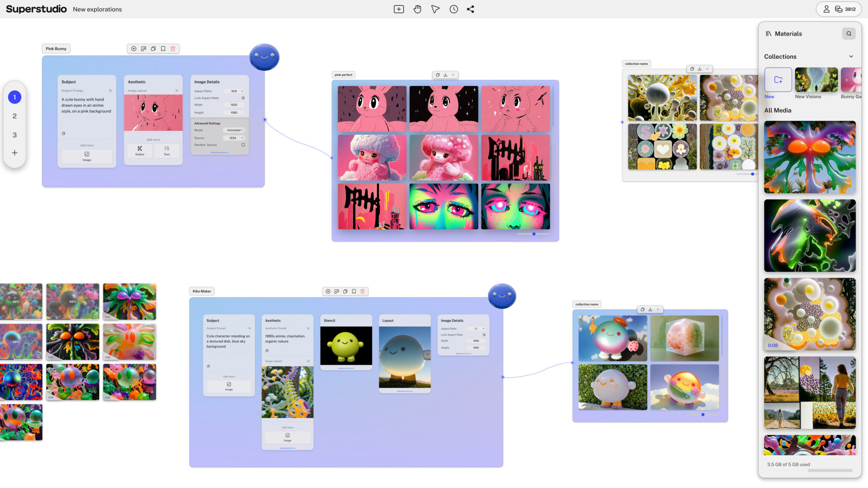Image resolution: width=868 pixels, height=488 pixels.
Task: Collapse the Collections section in the Materials panel
Action: pyautogui.click(x=852, y=56)
